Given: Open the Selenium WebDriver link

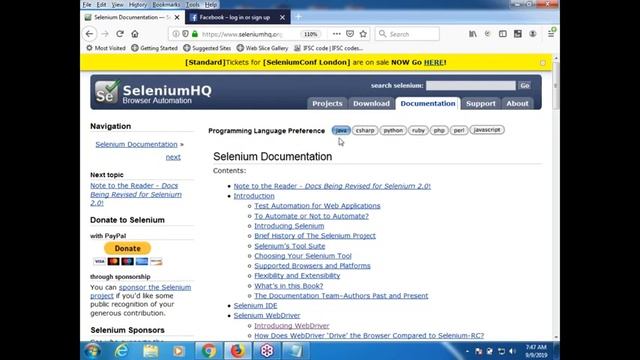Looking at the screenshot, I should tap(267, 316).
